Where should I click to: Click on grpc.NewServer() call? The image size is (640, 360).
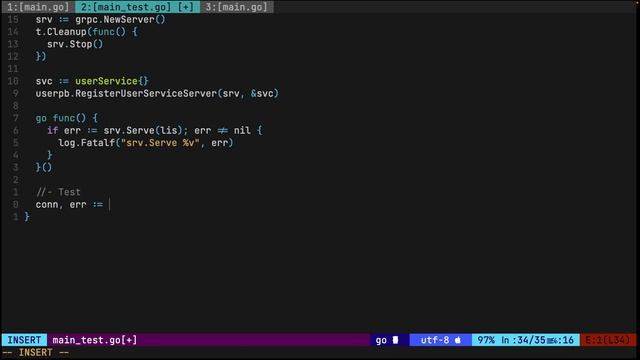click(120, 20)
